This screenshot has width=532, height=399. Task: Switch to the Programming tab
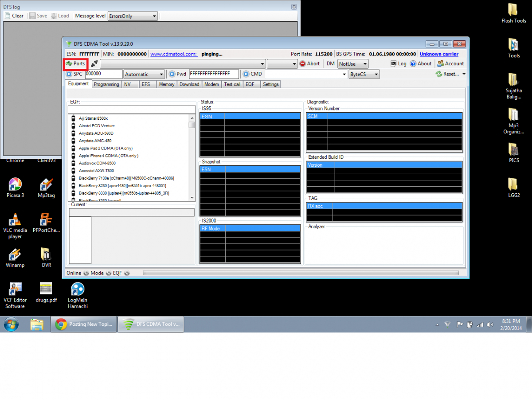pos(106,84)
